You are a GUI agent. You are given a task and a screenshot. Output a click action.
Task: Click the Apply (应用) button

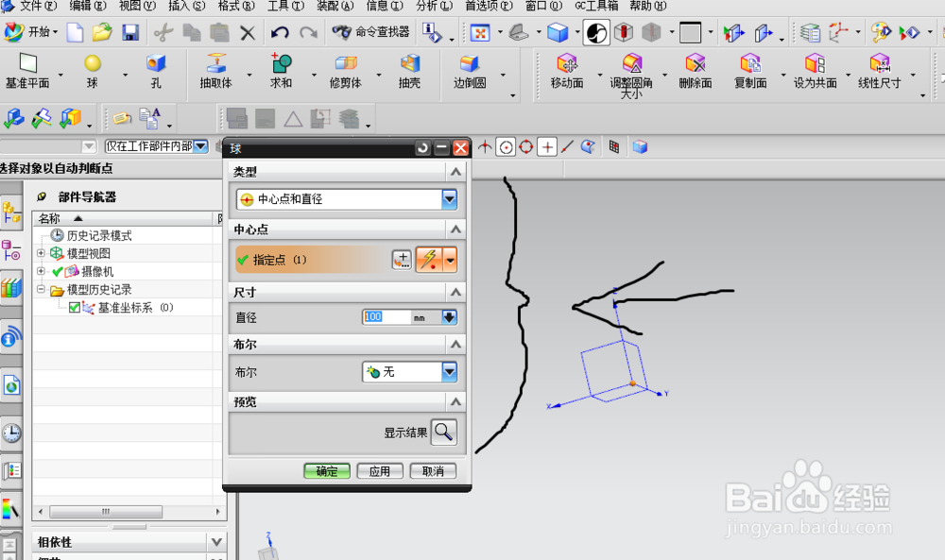[x=380, y=471]
